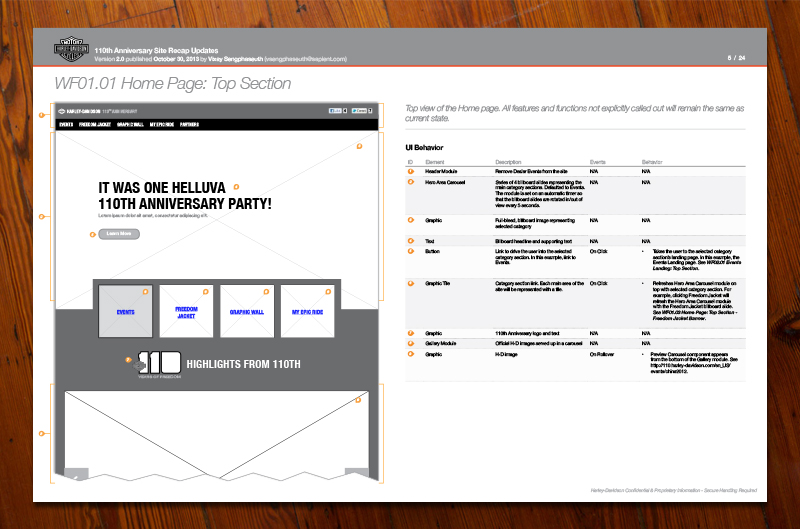800x529 pixels.
Task: Select the FREEDOM JACKET graphic tile
Action: coord(186,311)
